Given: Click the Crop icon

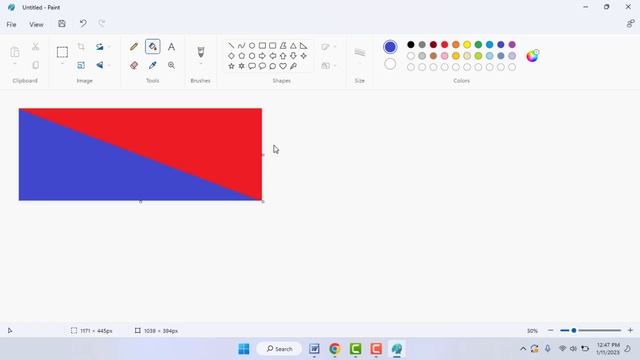Looking at the screenshot, I should click(x=81, y=47).
